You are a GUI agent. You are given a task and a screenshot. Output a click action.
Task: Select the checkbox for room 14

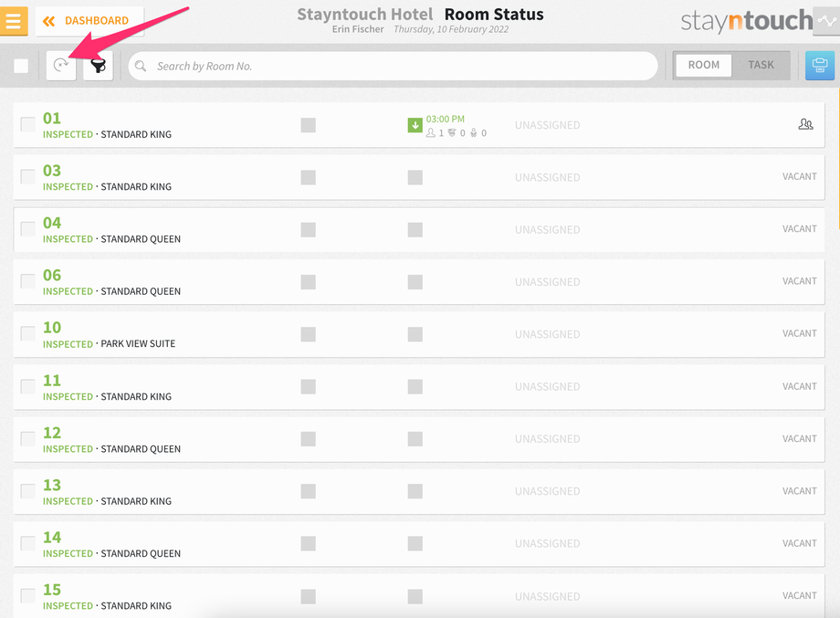click(28, 543)
